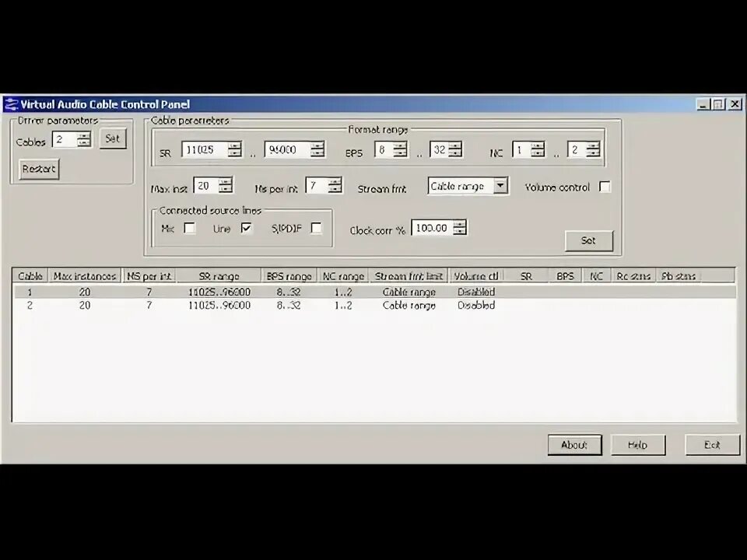This screenshot has height=560, width=747.
Task: Click the 11025..96000 value of cable 2
Action: pyautogui.click(x=219, y=305)
